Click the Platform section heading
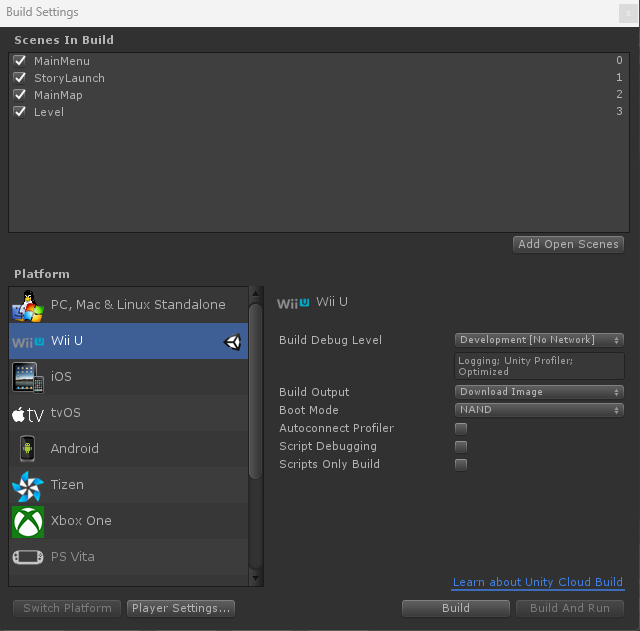 (x=42, y=274)
